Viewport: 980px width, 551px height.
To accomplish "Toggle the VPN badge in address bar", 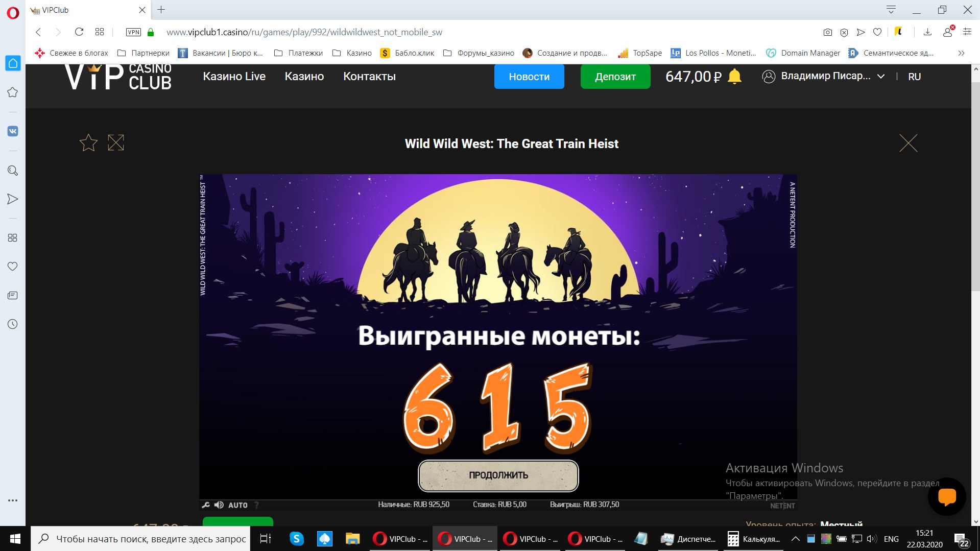I will click(133, 32).
